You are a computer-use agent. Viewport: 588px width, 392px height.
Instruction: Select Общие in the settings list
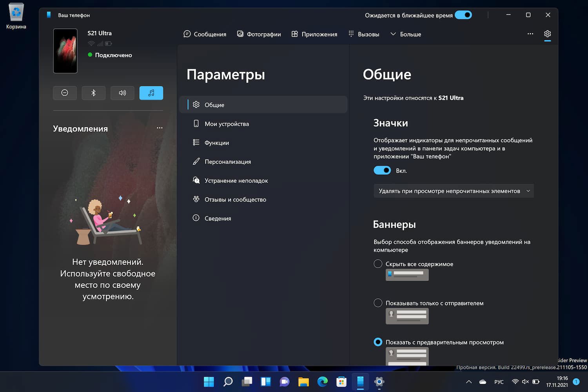coord(263,105)
